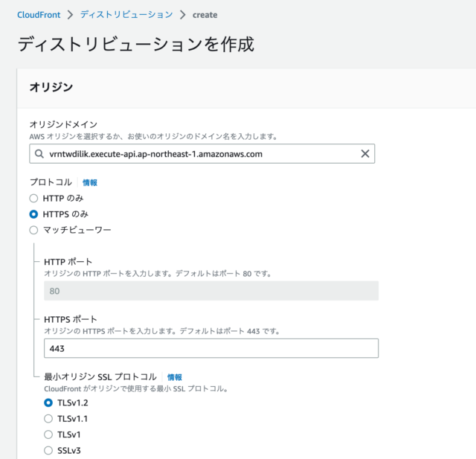476x459 pixels.
Task: Go to the ディストリビューション breadcrumb link
Action: point(126,15)
